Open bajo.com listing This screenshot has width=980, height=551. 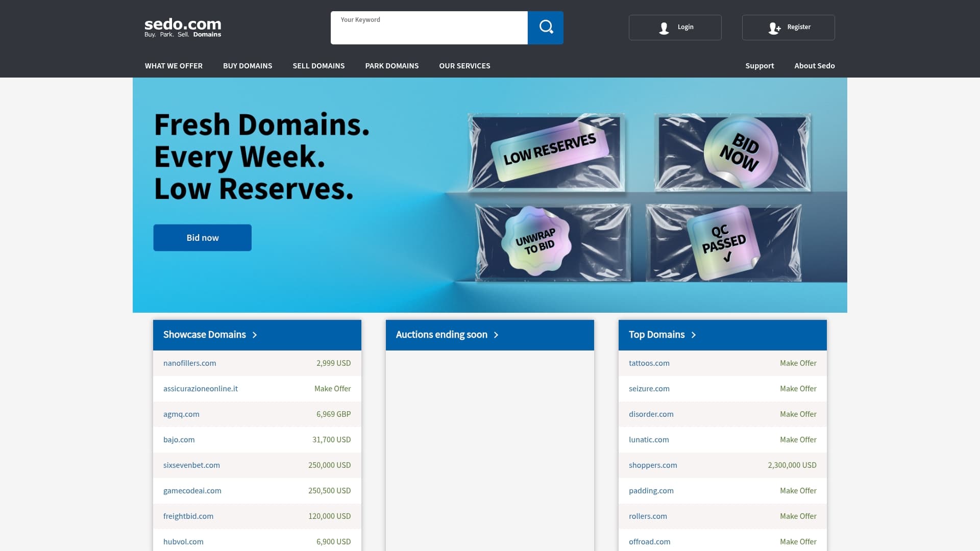179,440
